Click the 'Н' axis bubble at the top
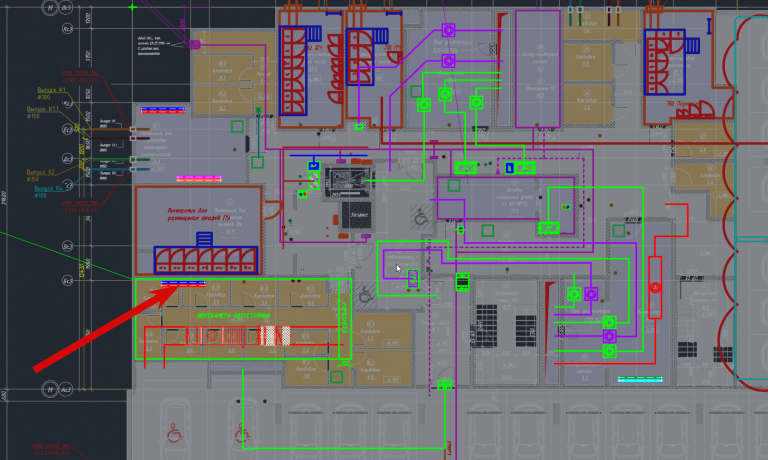Screen dimensions: 768x460 pyautogui.click(x=49, y=7)
